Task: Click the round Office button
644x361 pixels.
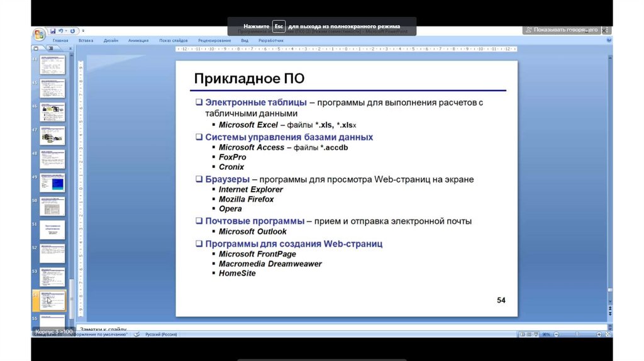Action: 39,34
